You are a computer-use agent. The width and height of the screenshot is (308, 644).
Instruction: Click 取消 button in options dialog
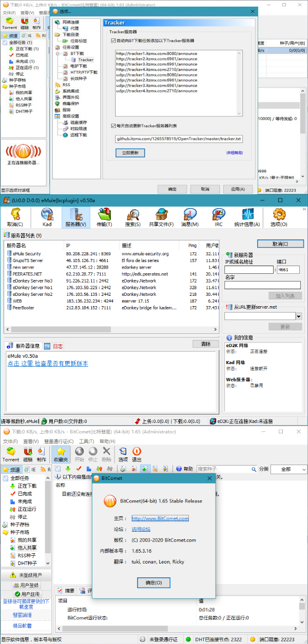205,189
